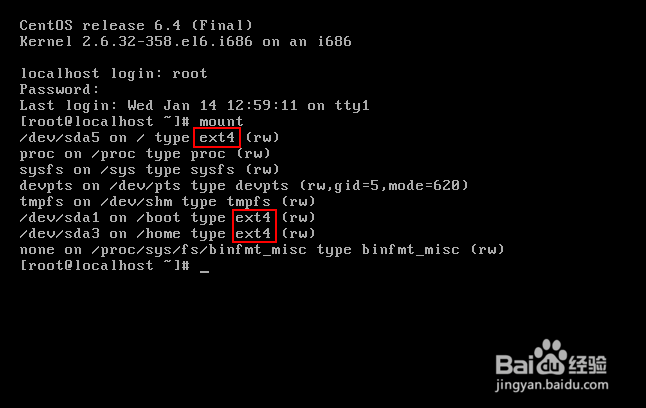Place cursor at the last shell prompt
The image size is (646, 408).
(x=203, y=266)
